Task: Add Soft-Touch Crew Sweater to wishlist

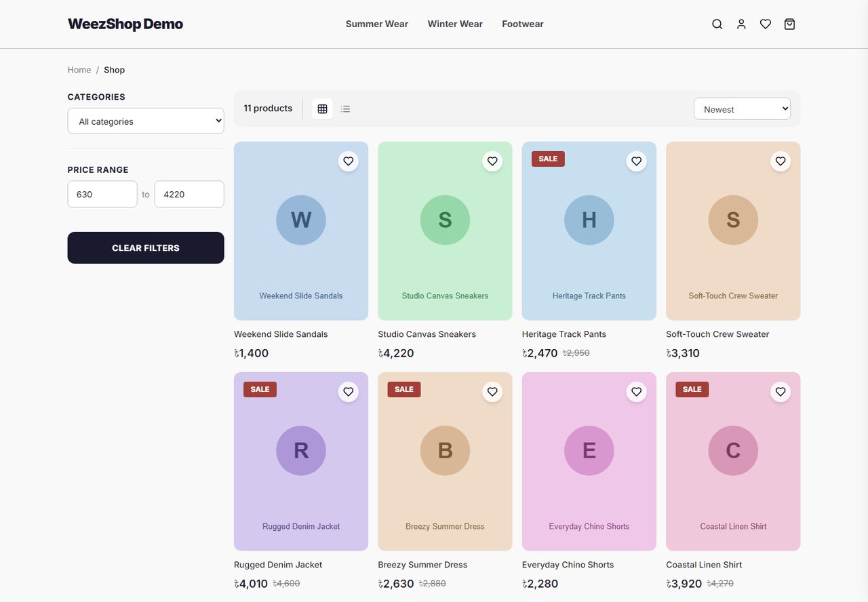Action: pos(781,161)
